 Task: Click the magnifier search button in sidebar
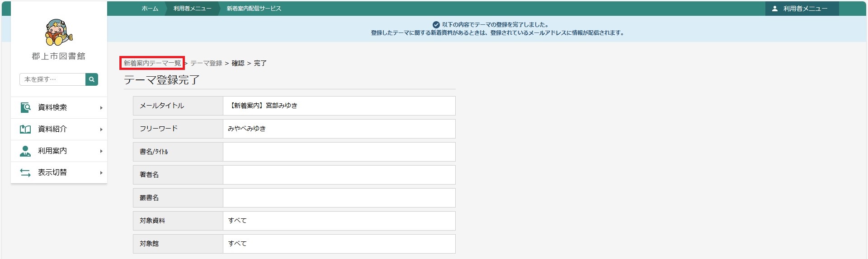point(92,79)
